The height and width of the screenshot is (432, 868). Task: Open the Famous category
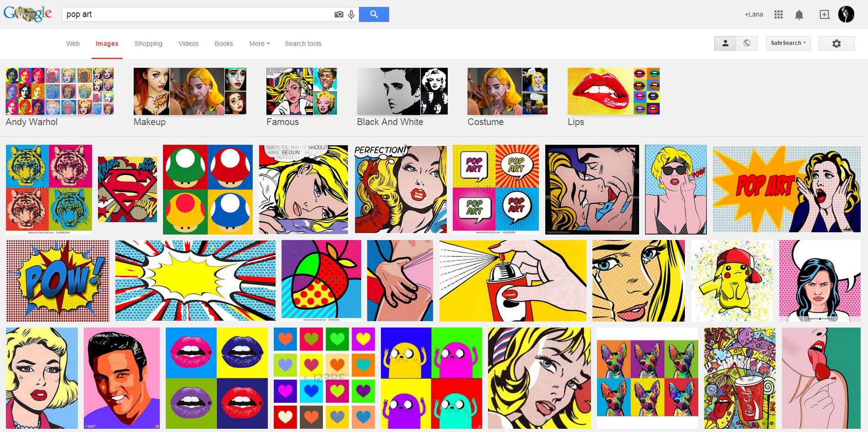click(x=302, y=98)
